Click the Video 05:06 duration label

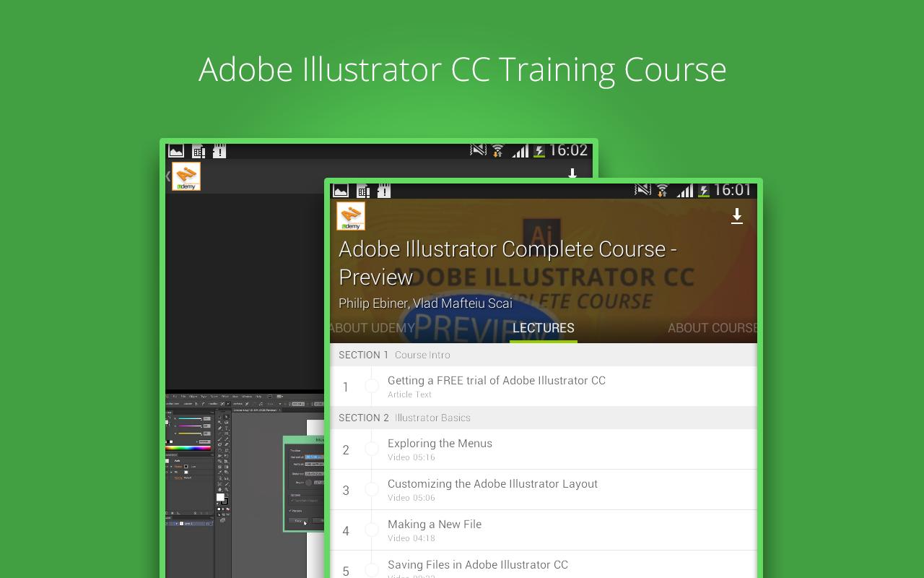pos(411,498)
